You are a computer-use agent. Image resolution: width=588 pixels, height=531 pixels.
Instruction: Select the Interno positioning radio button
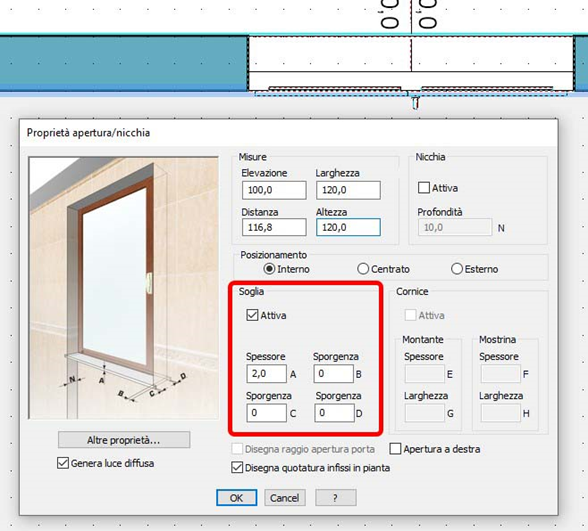pyautogui.click(x=269, y=269)
